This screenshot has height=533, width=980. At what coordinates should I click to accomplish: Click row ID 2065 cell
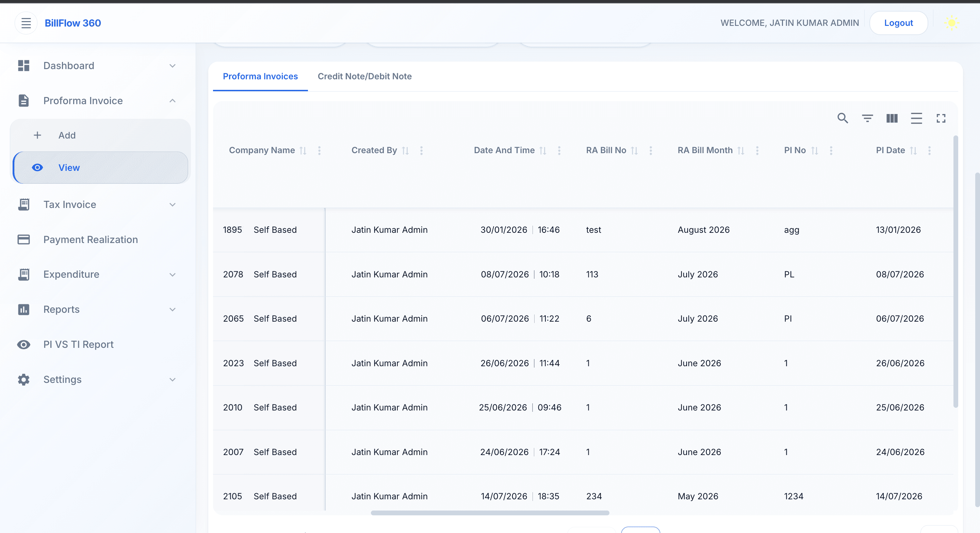click(x=233, y=319)
